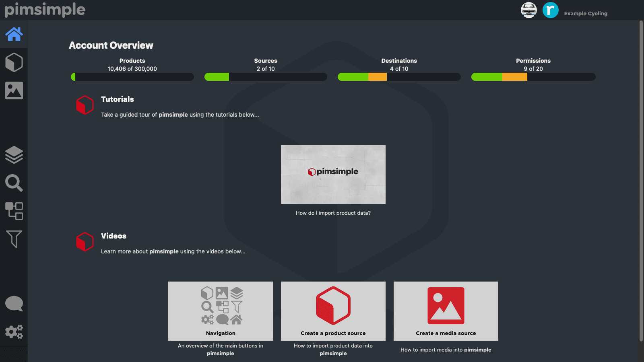Open the hierarchy tree sidebar icon
644x362 pixels.
(x=14, y=211)
